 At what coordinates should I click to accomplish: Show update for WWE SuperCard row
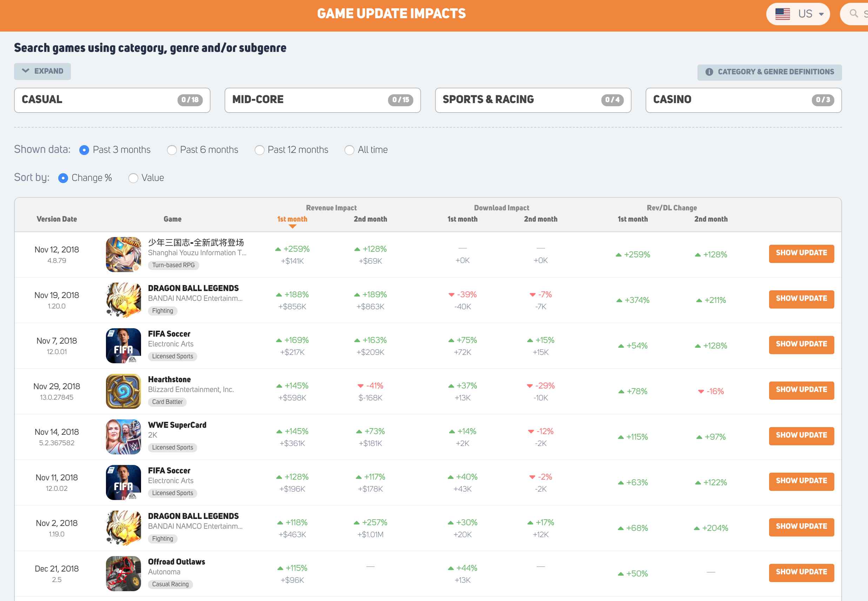click(801, 436)
